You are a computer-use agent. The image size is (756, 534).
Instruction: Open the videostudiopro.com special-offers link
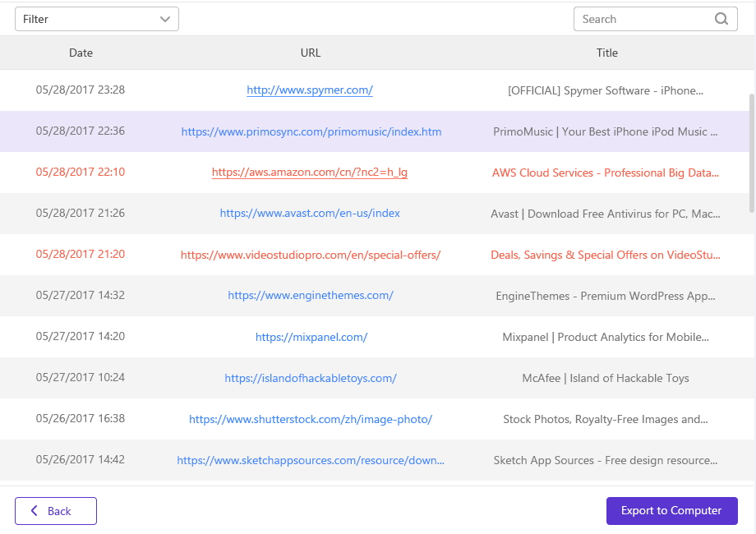pos(311,255)
